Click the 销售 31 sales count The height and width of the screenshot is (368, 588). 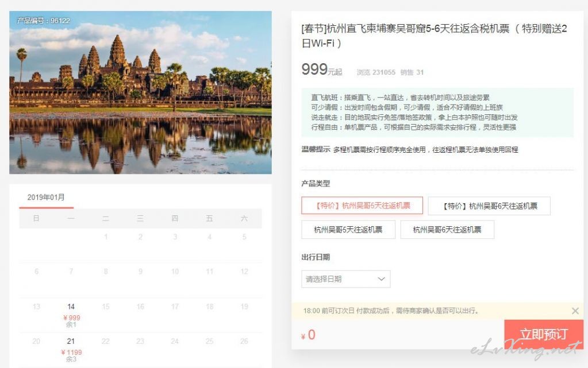click(x=412, y=72)
